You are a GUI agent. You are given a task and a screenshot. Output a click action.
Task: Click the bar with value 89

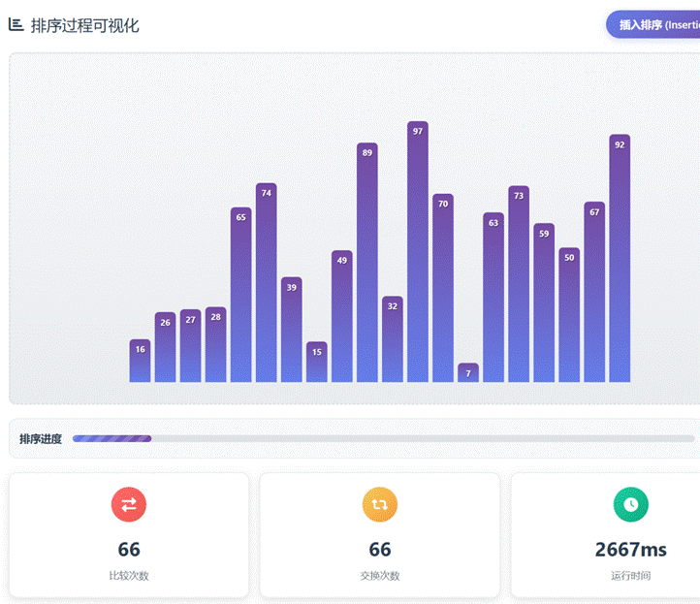click(367, 262)
